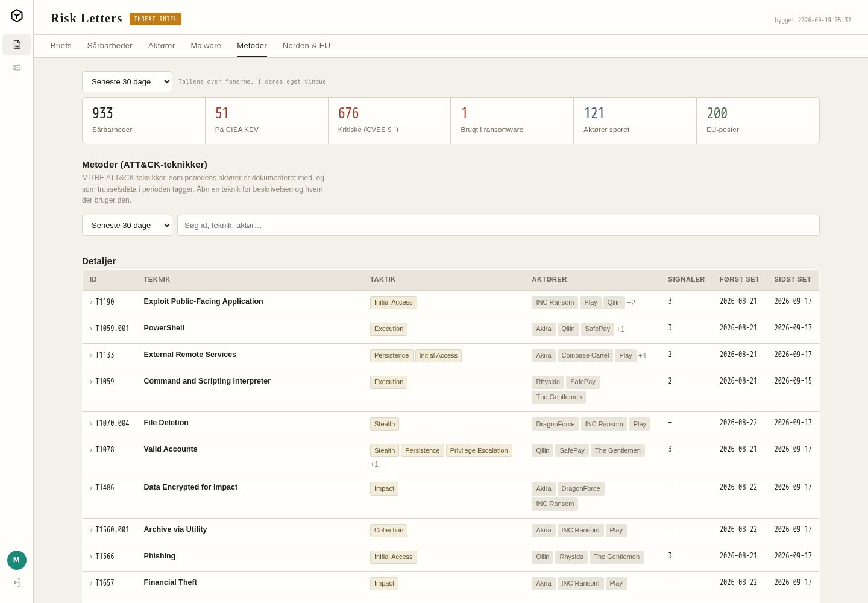Expand the T1566 Phishing row chevron
Screen dimensions: 868x603
pyautogui.click(x=91, y=557)
